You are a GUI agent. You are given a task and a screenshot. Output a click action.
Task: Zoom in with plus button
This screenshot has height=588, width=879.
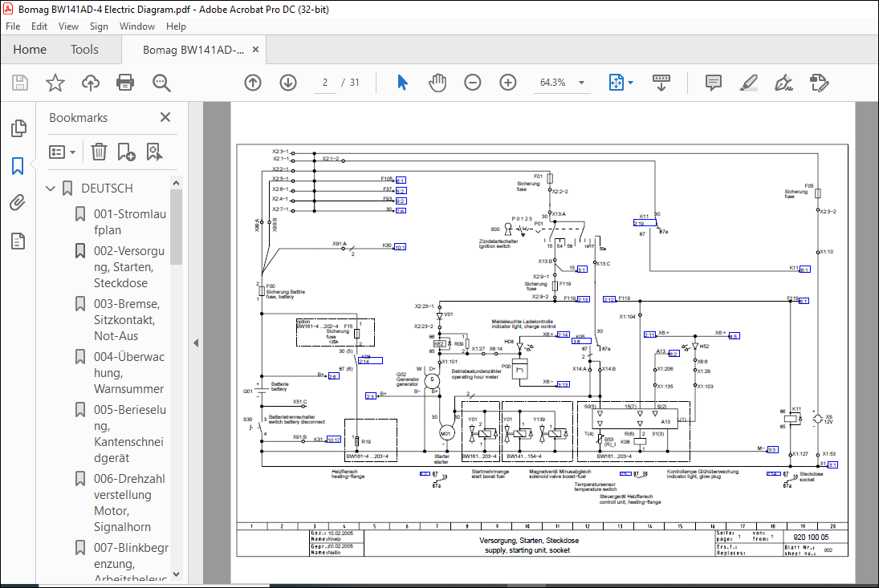pyautogui.click(x=508, y=83)
